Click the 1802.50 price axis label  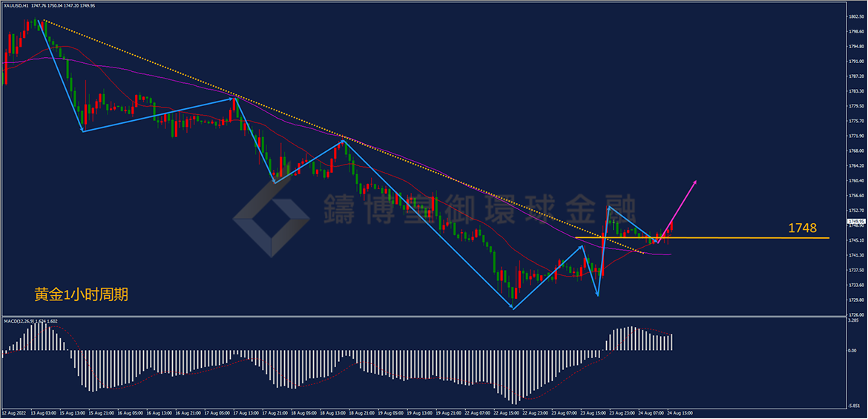[x=856, y=16]
